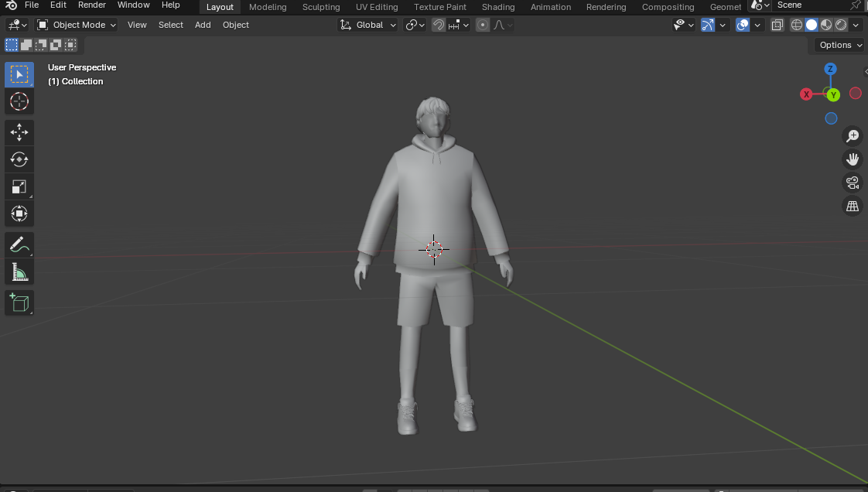Switch to the Shading workspace tab
868x492 pixels.
pos(498,7)
